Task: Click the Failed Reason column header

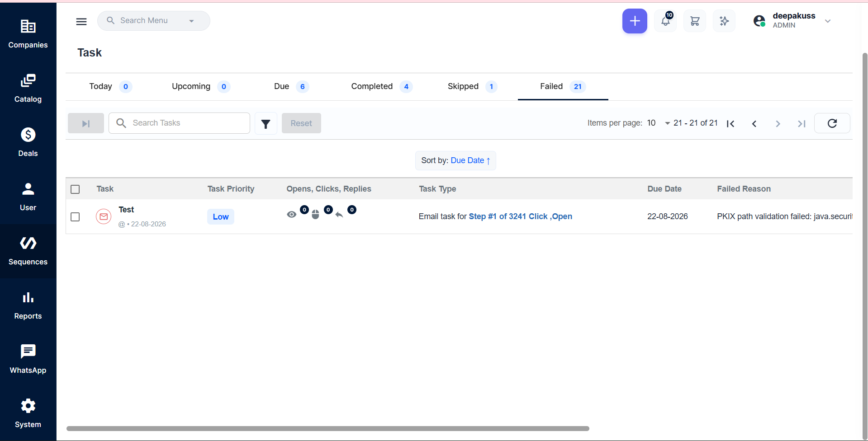Action: (744, 189)
